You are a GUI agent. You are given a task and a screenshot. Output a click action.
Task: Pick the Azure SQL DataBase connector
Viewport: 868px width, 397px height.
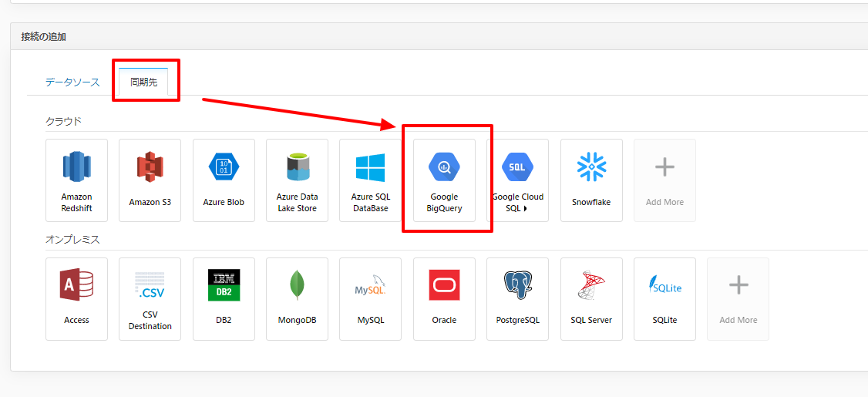click(370, 180)
